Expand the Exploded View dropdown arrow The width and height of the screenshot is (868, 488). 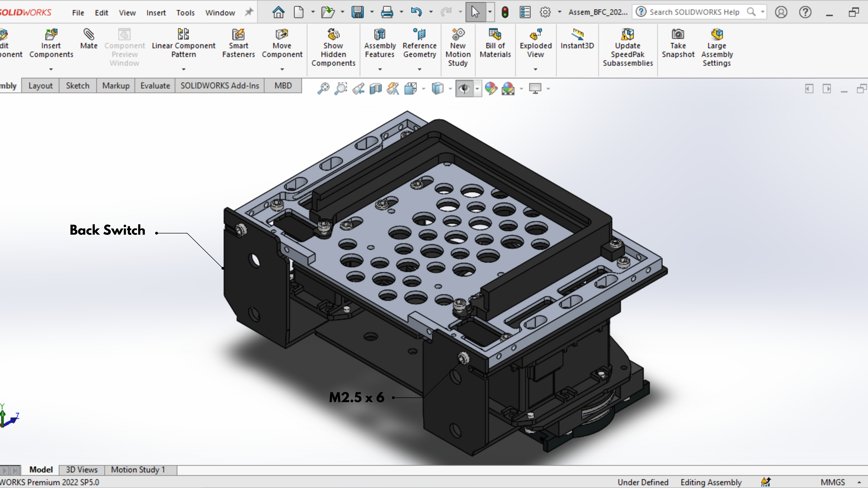tap(535, 69)
